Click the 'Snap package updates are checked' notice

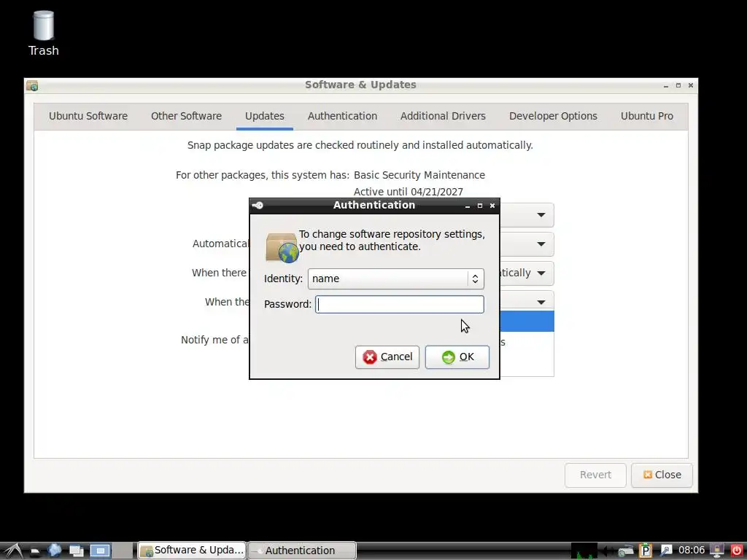click(x=360, y=145)
